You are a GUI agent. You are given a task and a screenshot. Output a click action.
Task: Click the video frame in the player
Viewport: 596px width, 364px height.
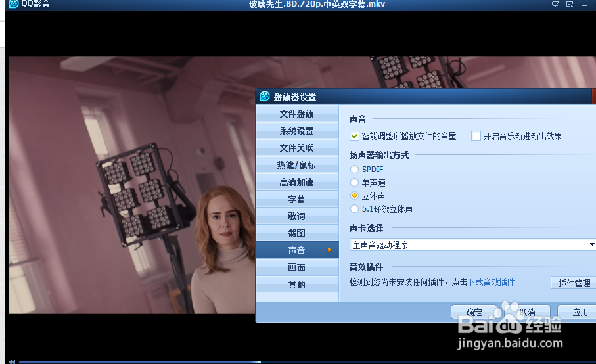(x=131, y=185)
